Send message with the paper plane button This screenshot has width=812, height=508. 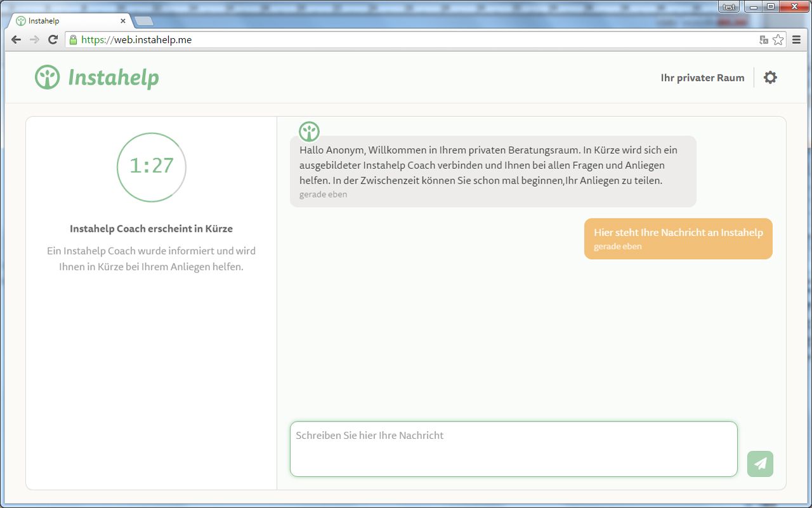[x=760, y=464]
